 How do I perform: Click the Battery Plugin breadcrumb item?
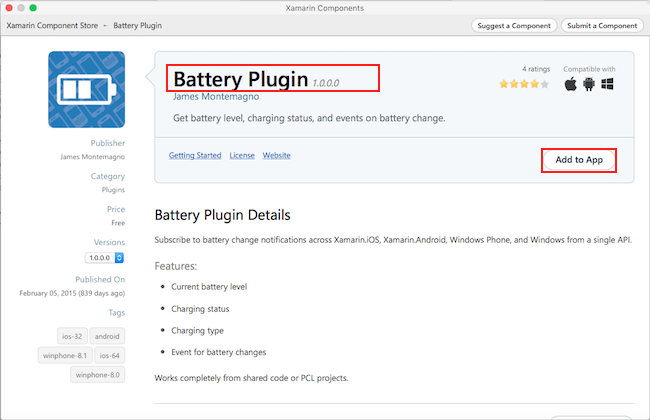138,24
